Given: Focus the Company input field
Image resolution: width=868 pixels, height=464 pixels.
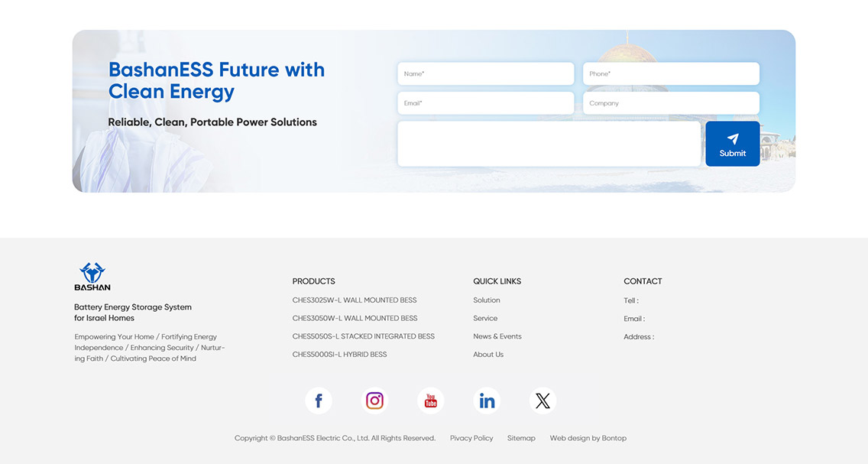Looking at the screenshot, I should (671, 103).
